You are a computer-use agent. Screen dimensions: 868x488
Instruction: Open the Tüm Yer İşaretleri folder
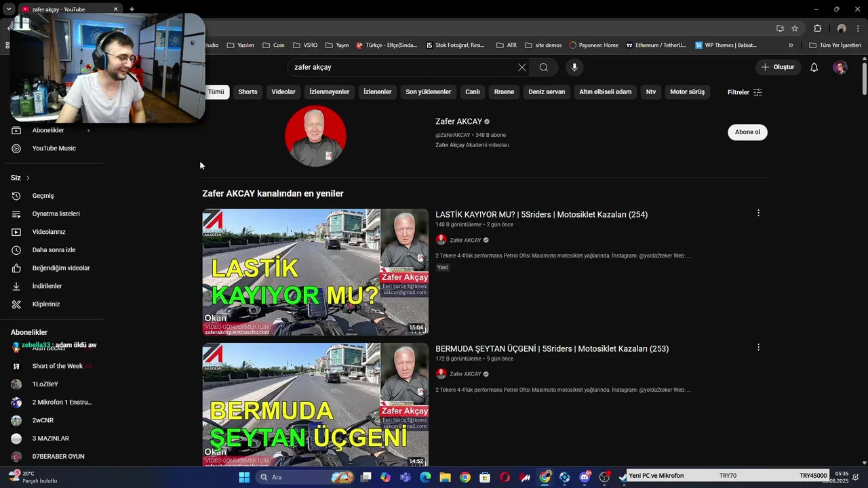coord(835,45)
